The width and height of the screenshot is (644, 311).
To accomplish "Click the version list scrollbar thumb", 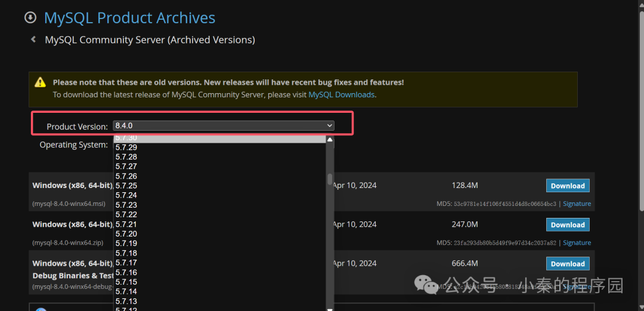I will [330, 179].
